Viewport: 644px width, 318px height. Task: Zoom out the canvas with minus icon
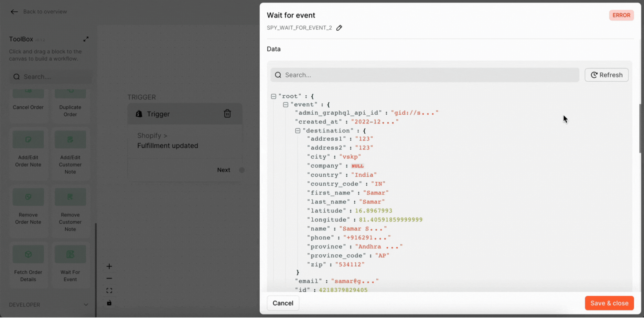109,278
